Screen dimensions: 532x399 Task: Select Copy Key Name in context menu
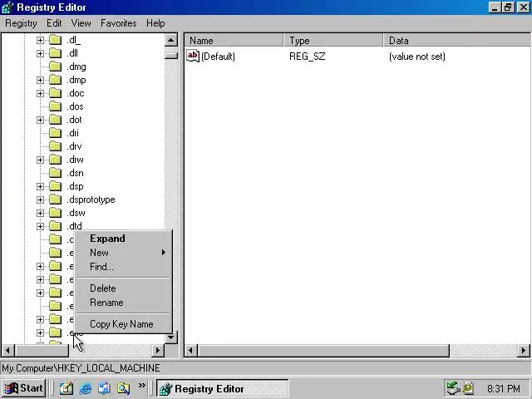point(124,324)
